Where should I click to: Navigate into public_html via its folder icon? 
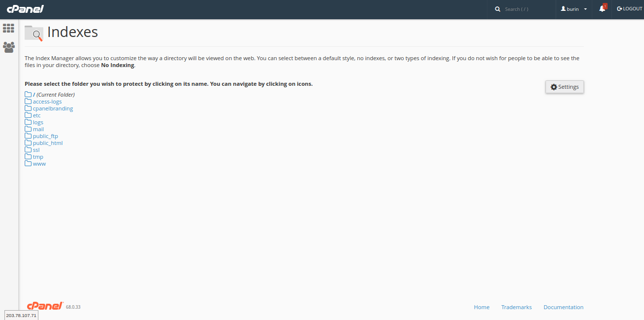[28, 143]
